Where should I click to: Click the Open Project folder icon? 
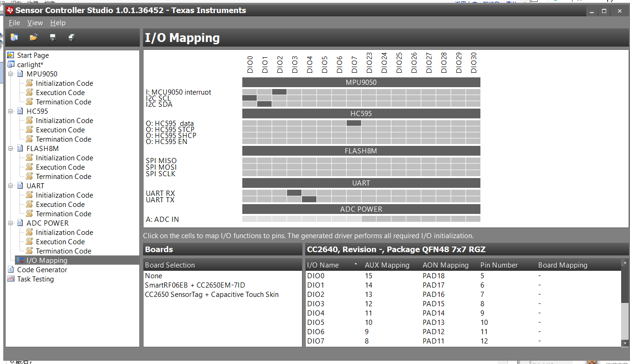click(x=34, y=37)
